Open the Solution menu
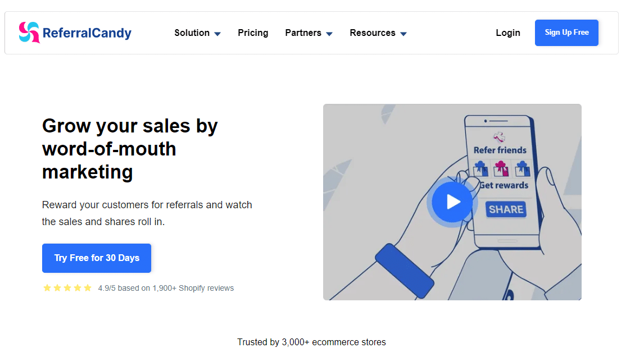The height and width of the screenshot is (357, 644). coord(192,33)
